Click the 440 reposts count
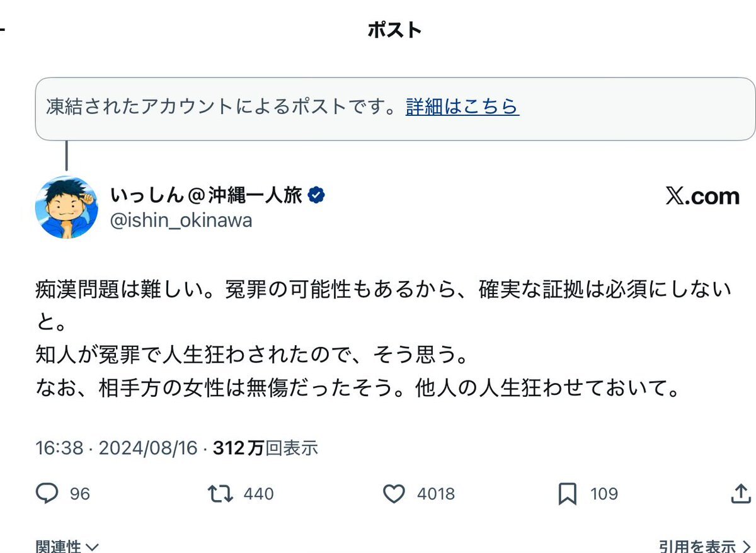756x553 pixels. (x=258, y=494)
